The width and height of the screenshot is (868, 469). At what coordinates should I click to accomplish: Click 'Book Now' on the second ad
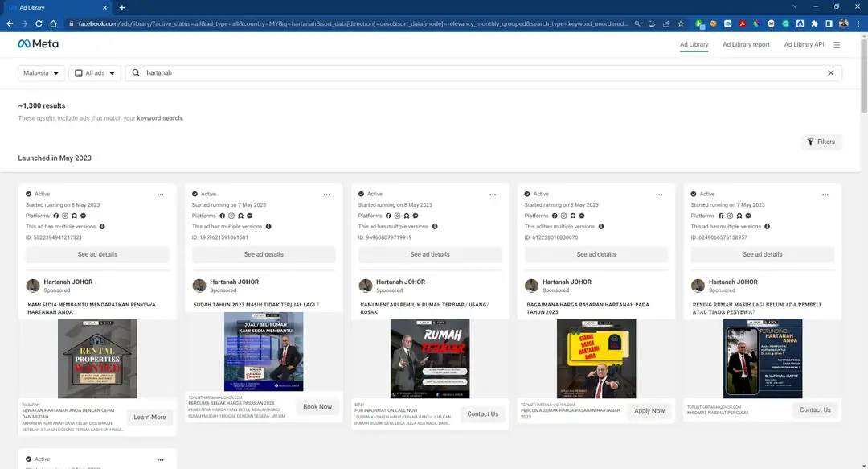tap(317, 407)
